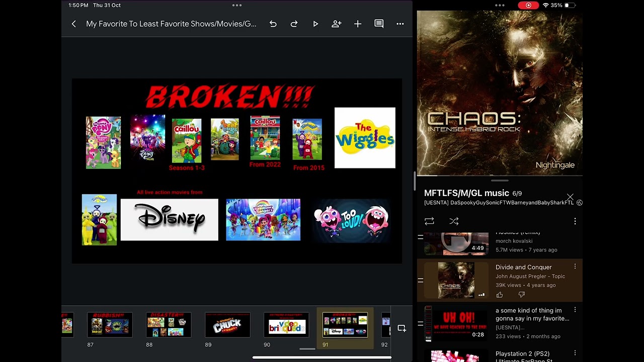Grab the morch kovalski video reorder handle
Image resolution: width=644 pixels, height=362 pixels.
pos(420,237)
